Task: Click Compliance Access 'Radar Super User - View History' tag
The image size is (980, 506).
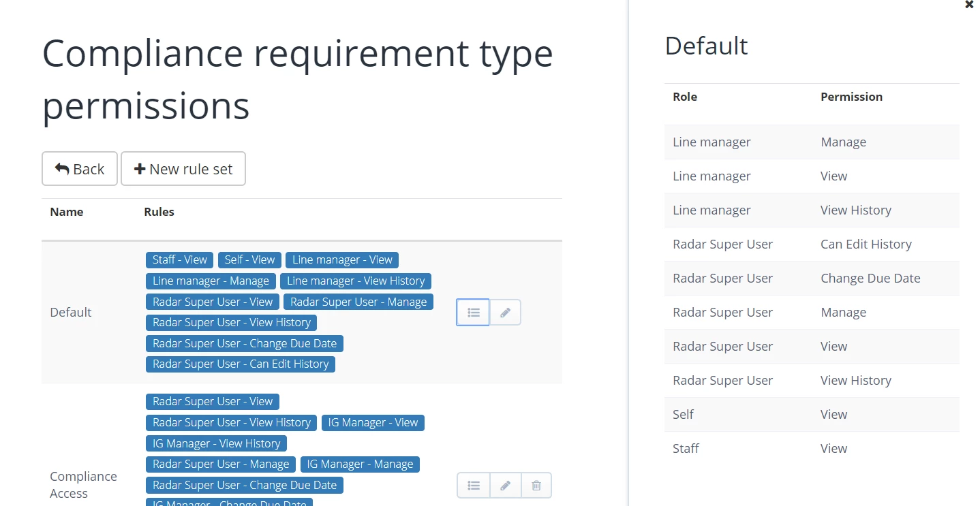Action: click(232, 422)
